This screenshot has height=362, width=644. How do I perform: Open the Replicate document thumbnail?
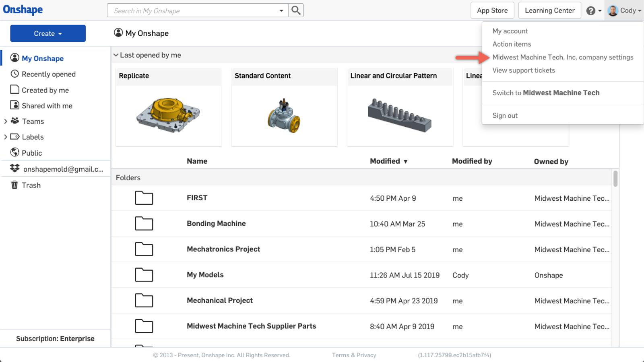pyautogui.click(x=168, y=115)
